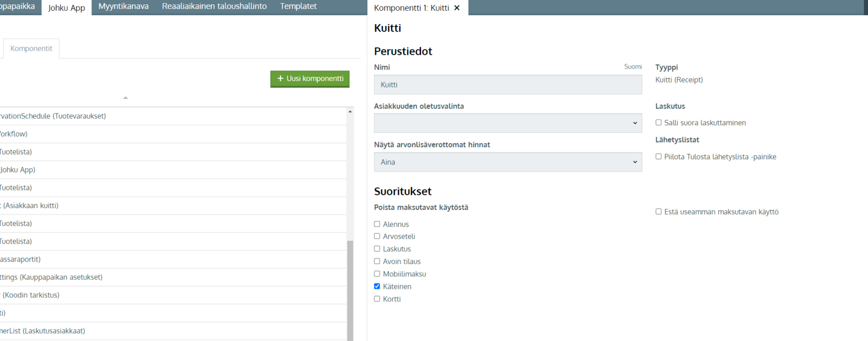The width and height of the screenshot is (868, 341).
Task: Tick the Piilota Tulosta lähetyslista -painike box
Action: tap(659, 157)
